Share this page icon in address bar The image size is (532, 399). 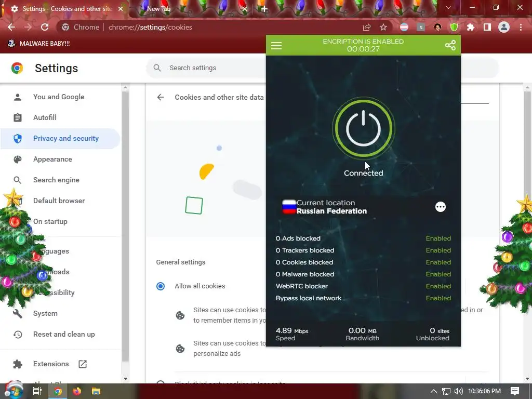click(366, 27)
